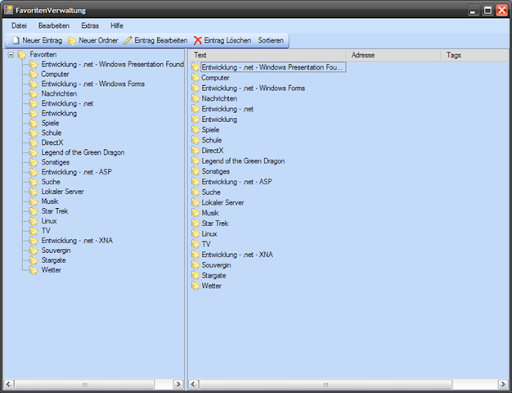Click the red X Eintrag Löschen icon
Viewport: 512px width, 393px height.
198,40
